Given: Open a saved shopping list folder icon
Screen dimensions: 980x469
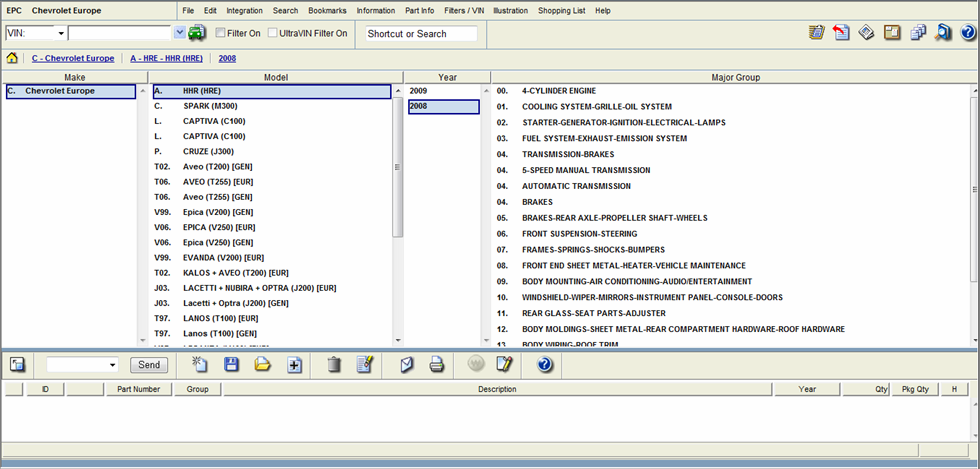Looking at the screenshot, I should 263,365.
